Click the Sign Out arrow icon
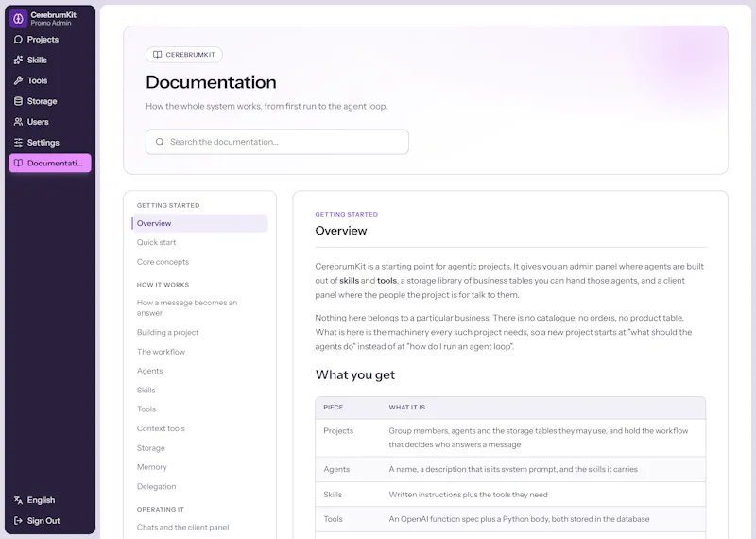 pos(18,521)
